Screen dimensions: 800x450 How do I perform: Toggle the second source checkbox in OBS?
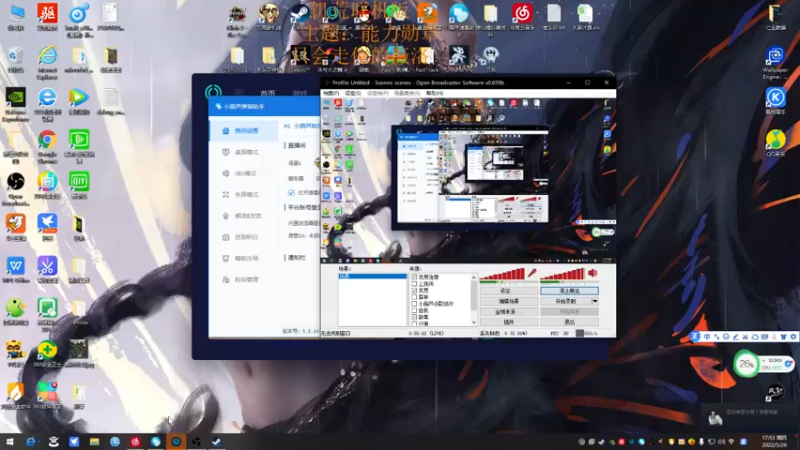(414, 284)
